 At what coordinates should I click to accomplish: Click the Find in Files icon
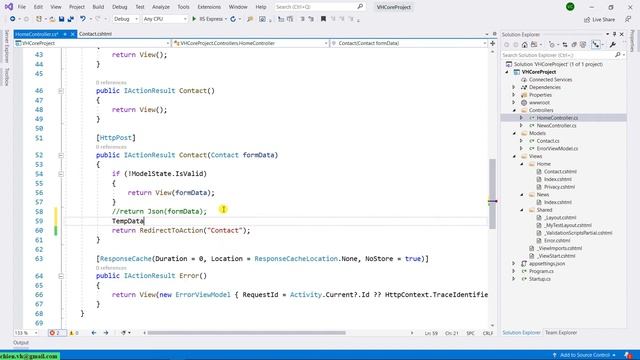pyautogui.click(x=250, y=19)
